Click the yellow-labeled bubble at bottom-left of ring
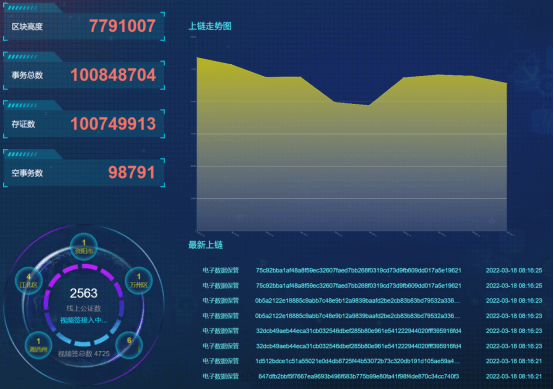This screenshot has width=554, height=389. pos(39,345)
